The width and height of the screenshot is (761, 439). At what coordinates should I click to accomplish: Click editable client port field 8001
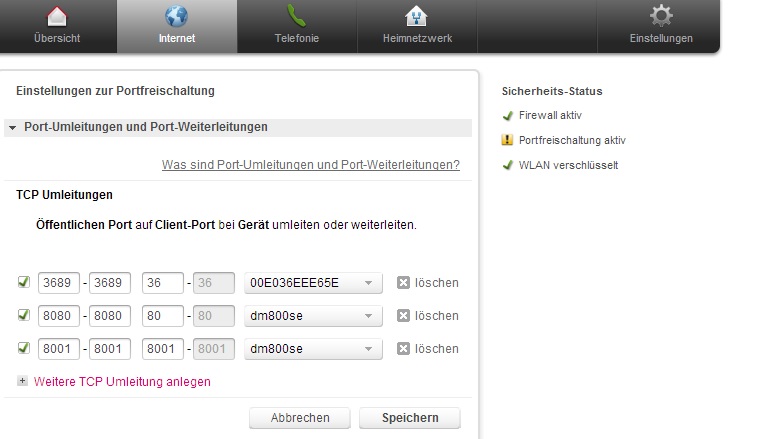(163, 349)
